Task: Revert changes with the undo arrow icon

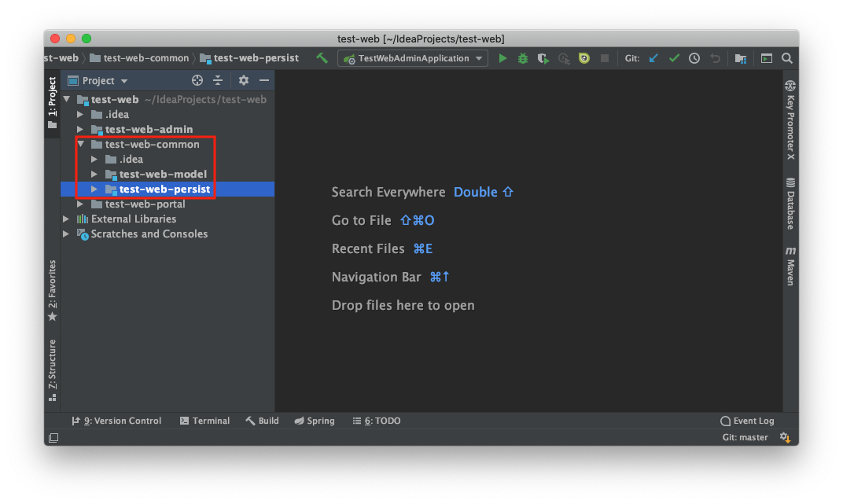Action: pyautogui.click(x=715, y=58)
